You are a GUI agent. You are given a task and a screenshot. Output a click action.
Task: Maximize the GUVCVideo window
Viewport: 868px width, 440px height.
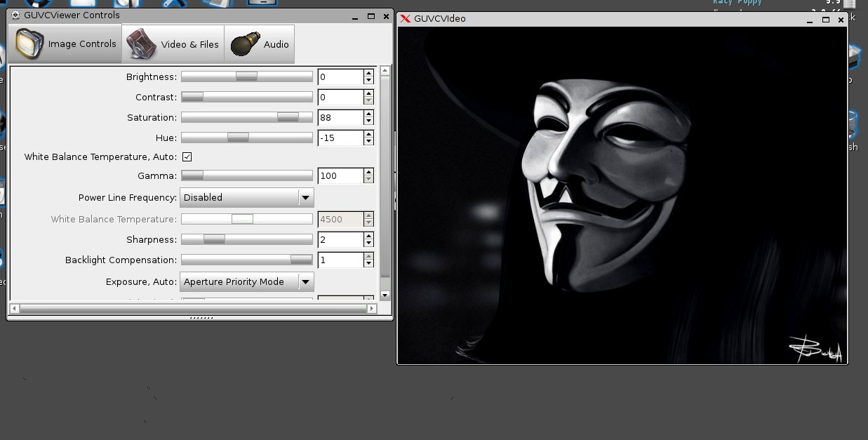pyautogui.click(x=825, y=19)
